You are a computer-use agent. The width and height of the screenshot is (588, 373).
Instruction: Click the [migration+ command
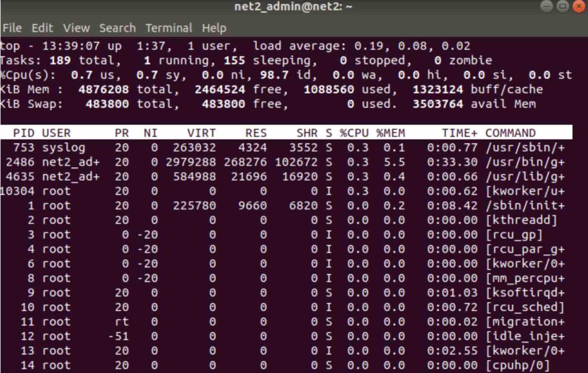pos(525,322)
